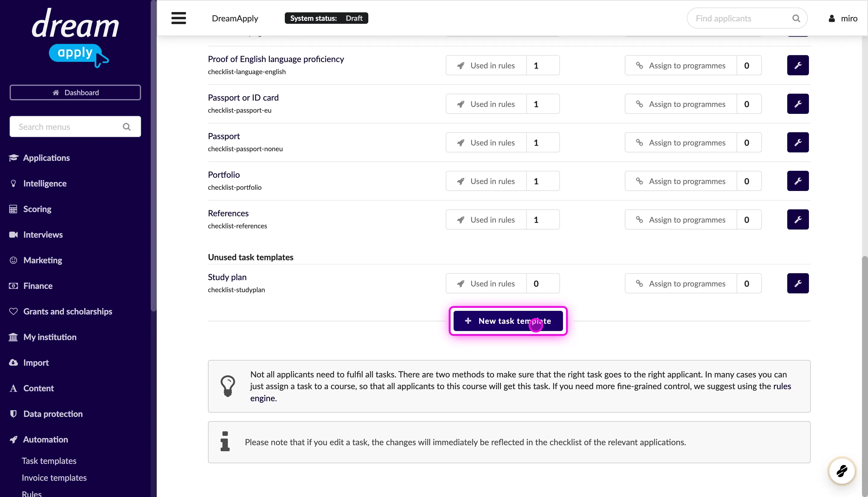
Task: Click the Marketing smiley icon
Action: [13, 260]
